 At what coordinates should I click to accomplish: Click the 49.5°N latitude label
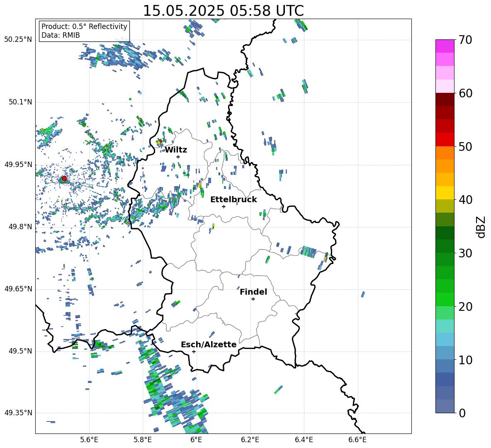tap(21, 351)
